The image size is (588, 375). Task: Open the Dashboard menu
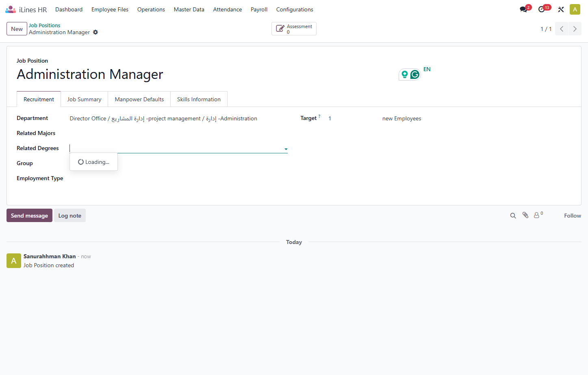tap(69, 9)
